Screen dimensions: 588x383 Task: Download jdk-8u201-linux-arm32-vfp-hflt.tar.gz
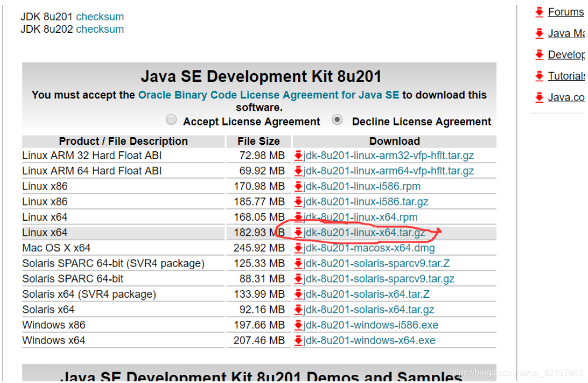pos(389,155)
